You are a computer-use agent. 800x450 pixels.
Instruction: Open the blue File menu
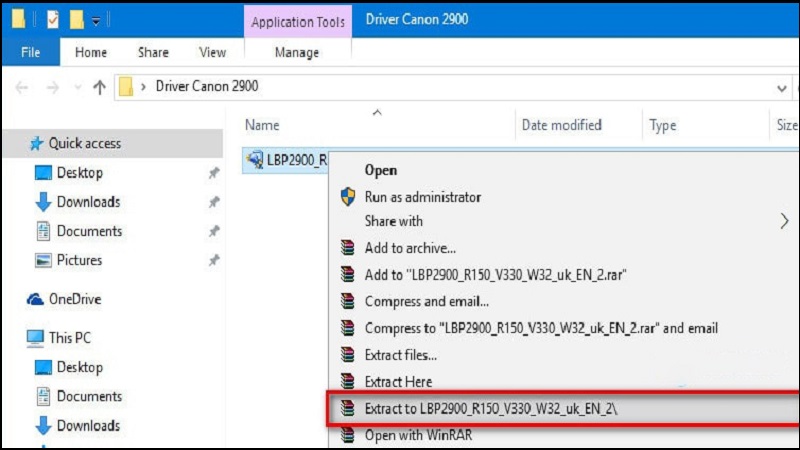tap(30, 52)
